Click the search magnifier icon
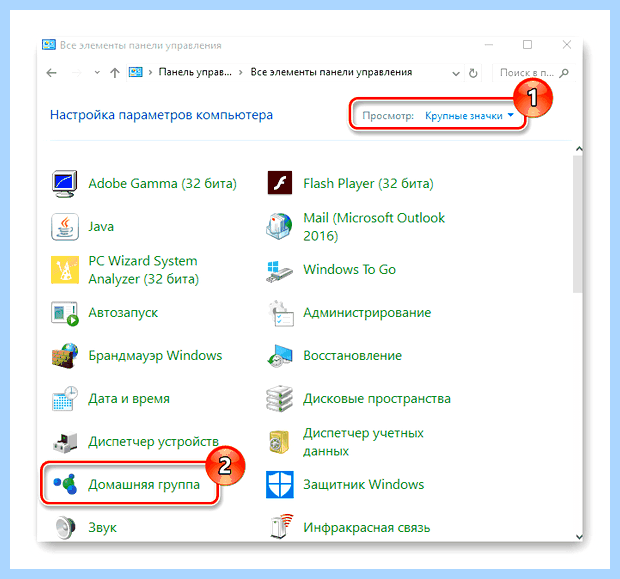 [x=564, y=73]
